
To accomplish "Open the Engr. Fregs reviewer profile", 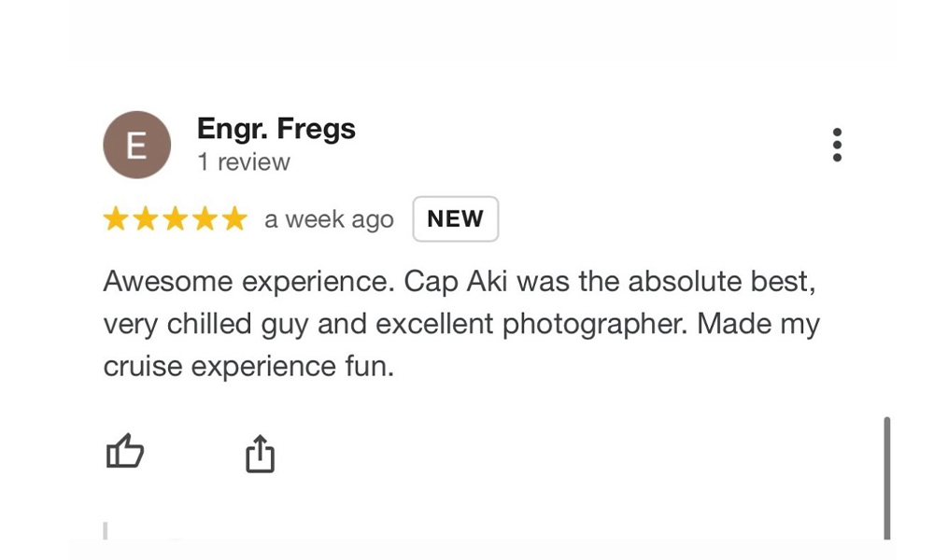I will click(276, 129).
